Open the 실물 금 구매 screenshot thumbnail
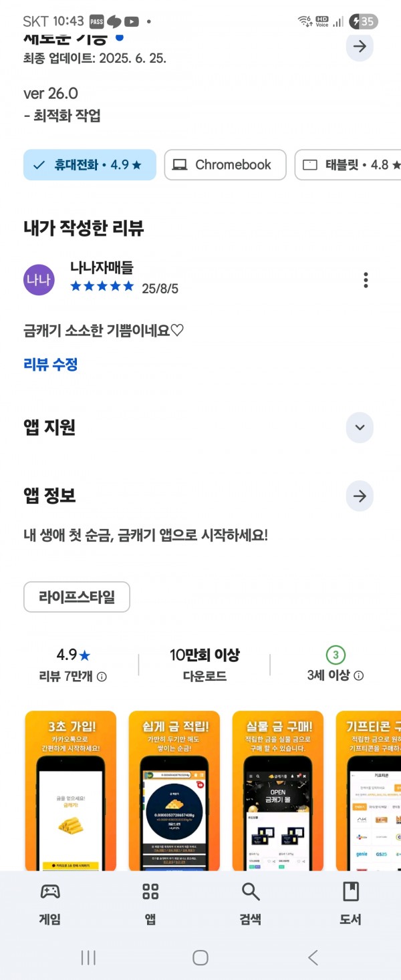Viewport: 401px width, 980px height. tap(278, 791)
